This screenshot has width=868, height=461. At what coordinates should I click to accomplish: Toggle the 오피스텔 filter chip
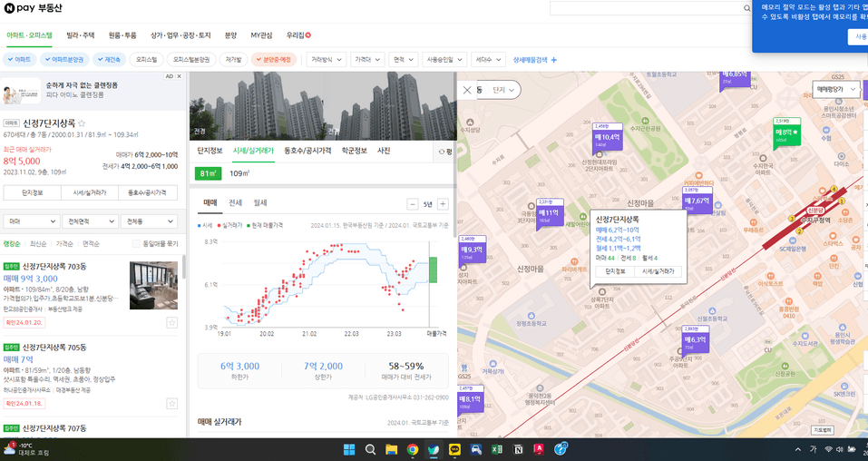146,59
